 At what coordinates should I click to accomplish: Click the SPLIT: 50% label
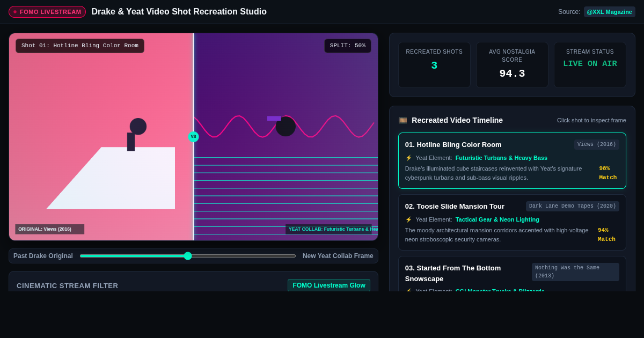click(348, 46)
